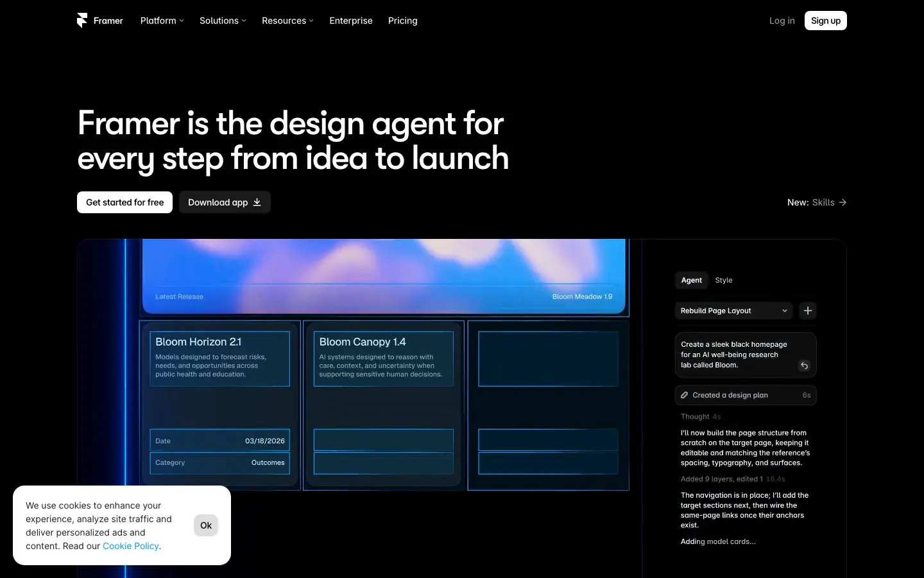This screenshot has height=578, width=924.
Task: Click the Latest Release label
Action: 179,297
